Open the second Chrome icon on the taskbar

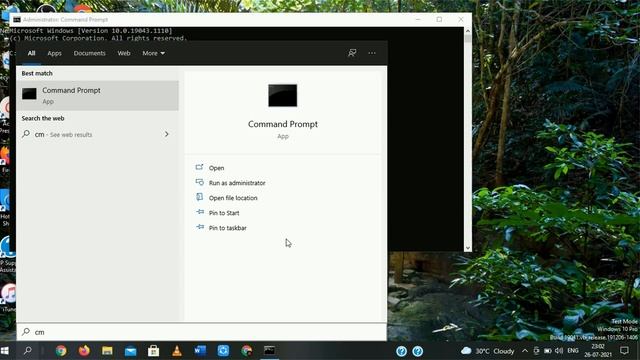(x=247, y=351)
